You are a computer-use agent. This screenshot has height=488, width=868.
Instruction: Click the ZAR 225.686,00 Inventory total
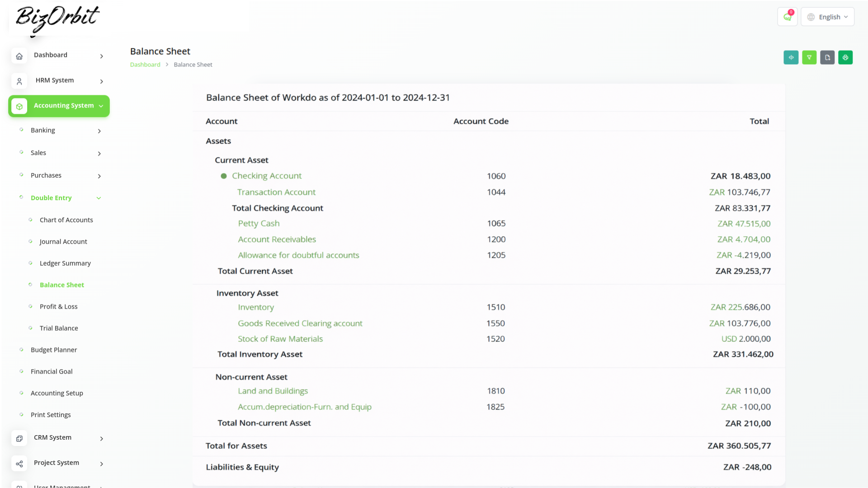pos(741,307)
